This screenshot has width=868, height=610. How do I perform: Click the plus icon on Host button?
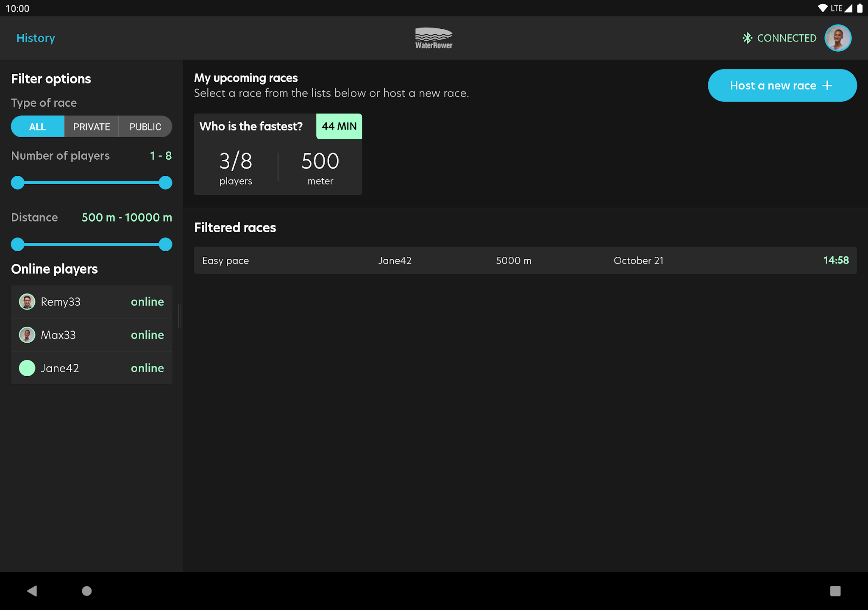pyautogui.click(x=827, y=86)
